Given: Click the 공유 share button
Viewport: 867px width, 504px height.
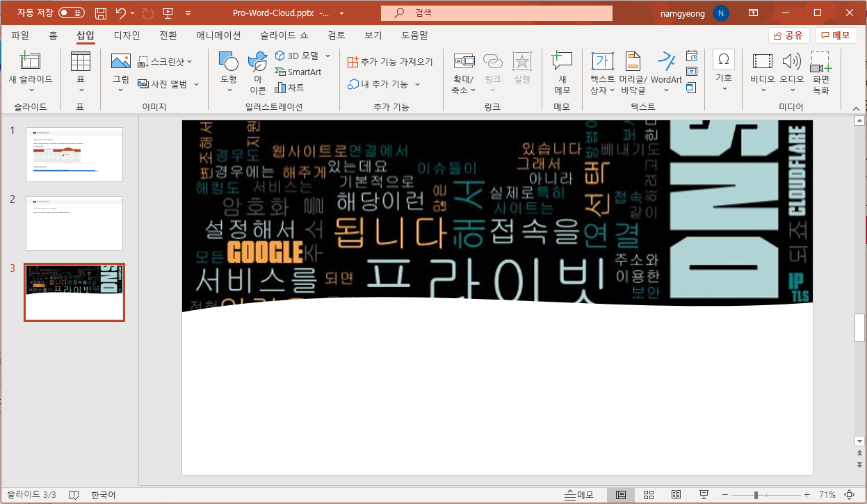Looking at the screenshot, I should pos(789,35).
